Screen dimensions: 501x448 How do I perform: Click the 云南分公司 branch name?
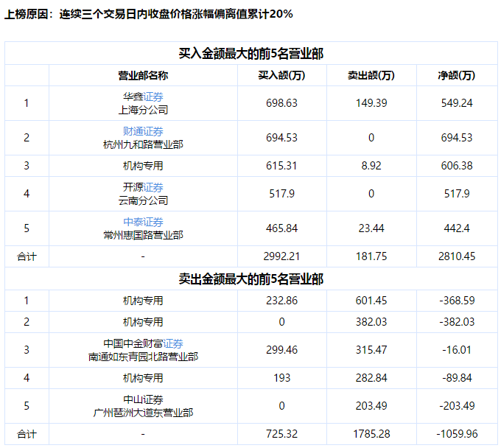143,200
